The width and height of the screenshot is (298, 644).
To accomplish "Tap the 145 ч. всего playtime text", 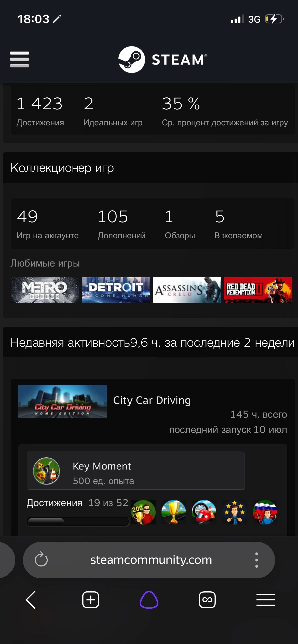I will click(x=259, y=414).
